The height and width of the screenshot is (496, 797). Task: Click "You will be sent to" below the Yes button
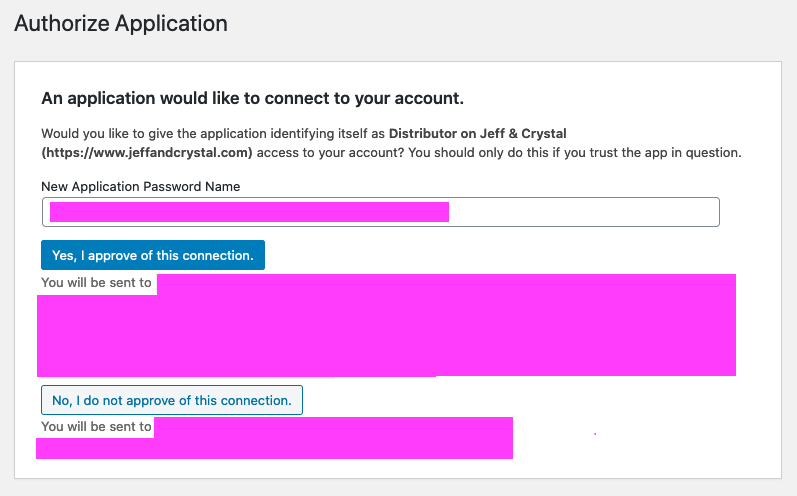pos(97,283)
